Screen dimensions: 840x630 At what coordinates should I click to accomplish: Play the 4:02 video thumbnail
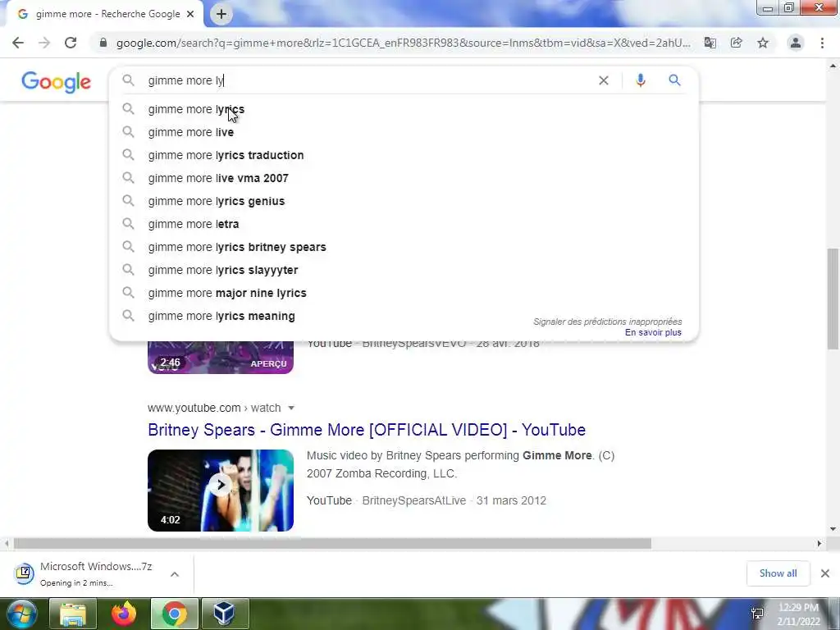[x=221, y=491]
